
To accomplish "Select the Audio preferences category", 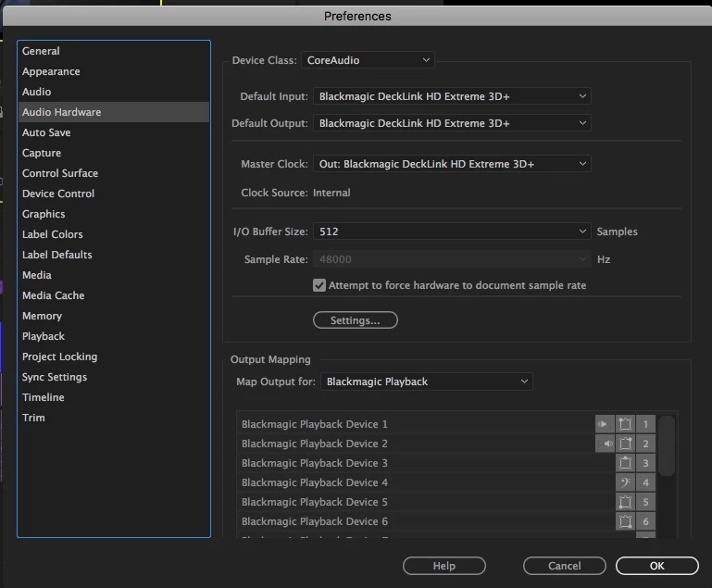I will click(114, 92).
